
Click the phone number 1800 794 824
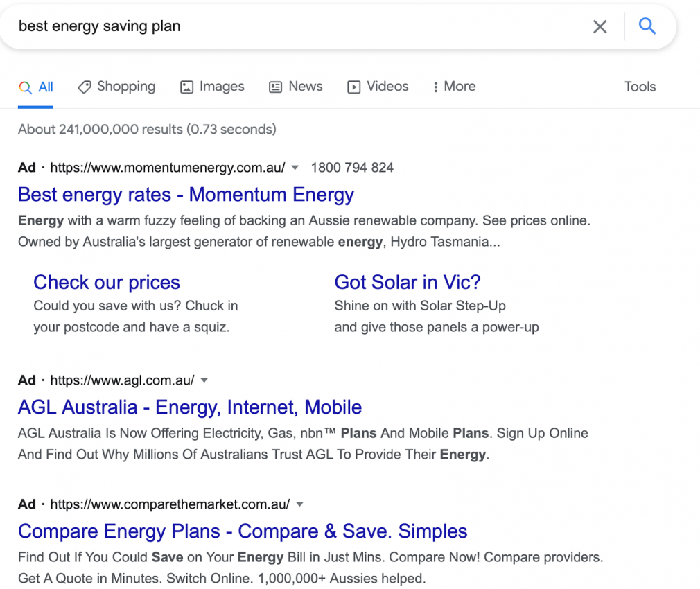point(352,168)
